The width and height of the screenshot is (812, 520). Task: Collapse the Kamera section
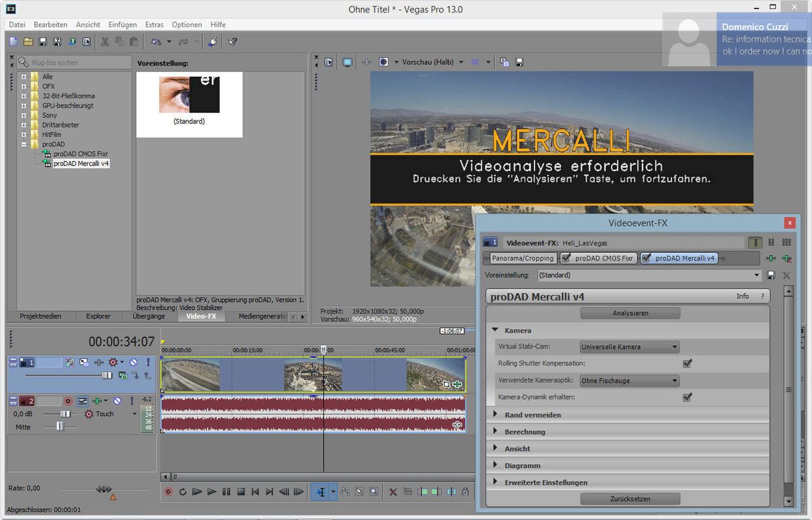[x=495, y=330]
